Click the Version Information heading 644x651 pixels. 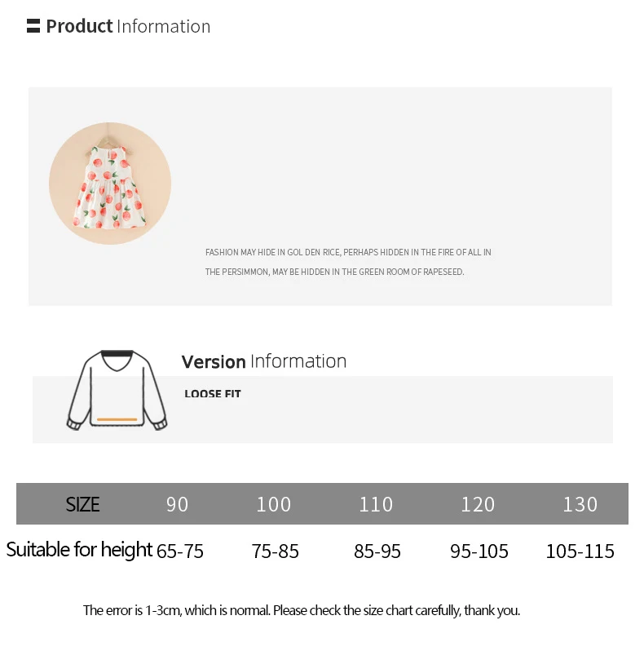263,361
